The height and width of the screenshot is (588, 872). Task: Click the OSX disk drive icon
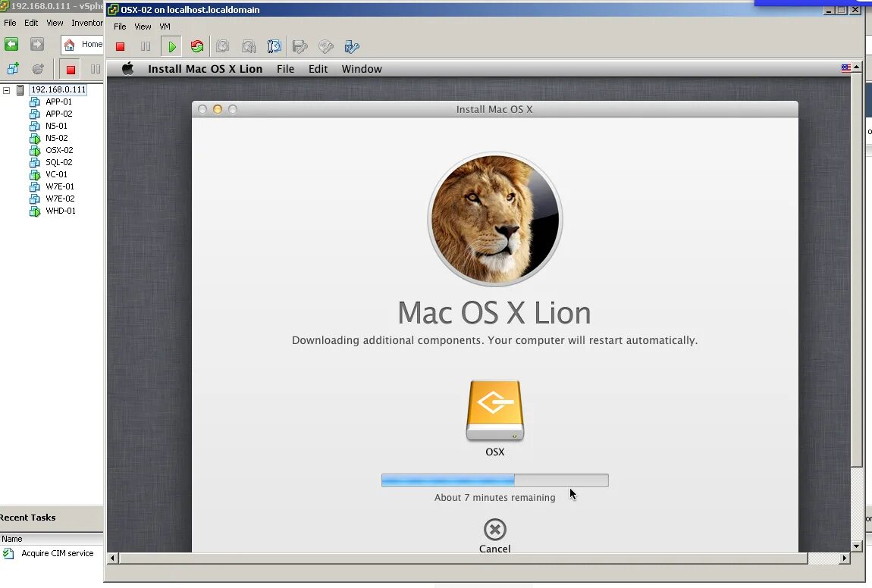[x=495, y=411]
